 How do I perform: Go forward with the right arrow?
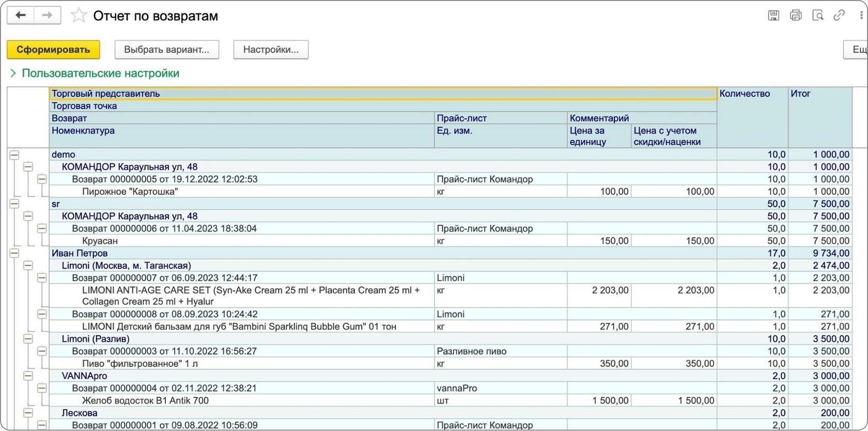(47, 16)
